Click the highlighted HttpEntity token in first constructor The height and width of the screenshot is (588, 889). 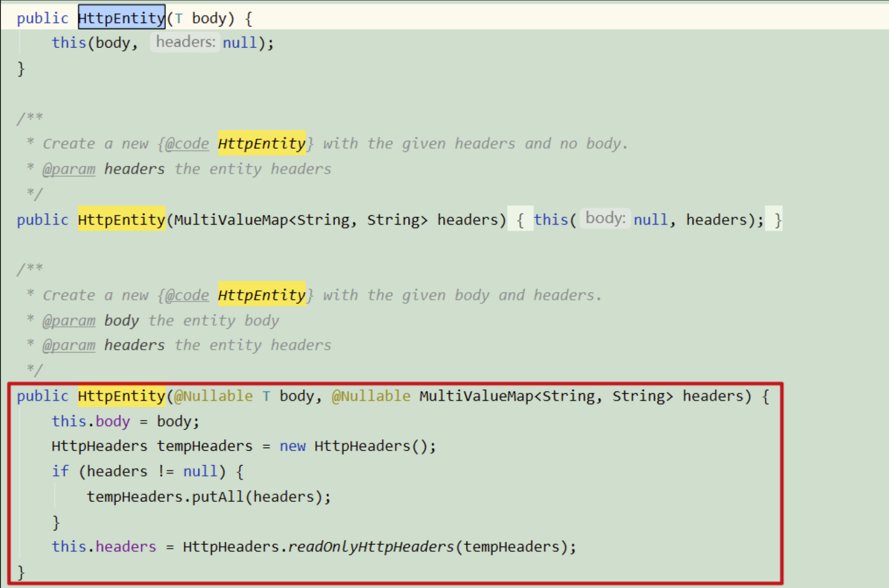tap(121, 18)
